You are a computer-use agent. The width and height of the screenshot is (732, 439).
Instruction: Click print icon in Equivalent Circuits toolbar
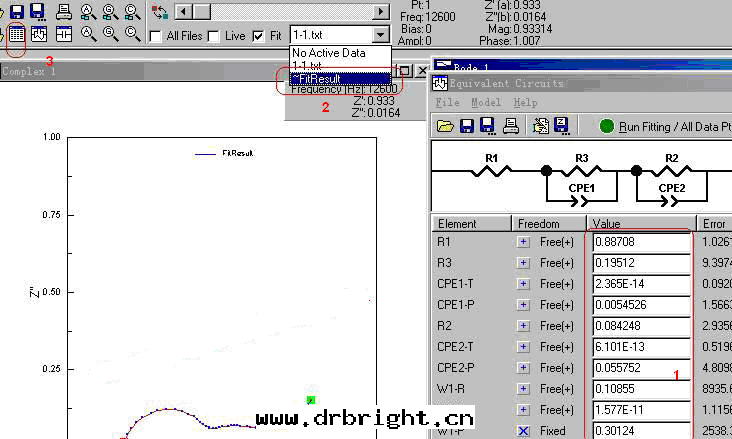tap(510, 126)
